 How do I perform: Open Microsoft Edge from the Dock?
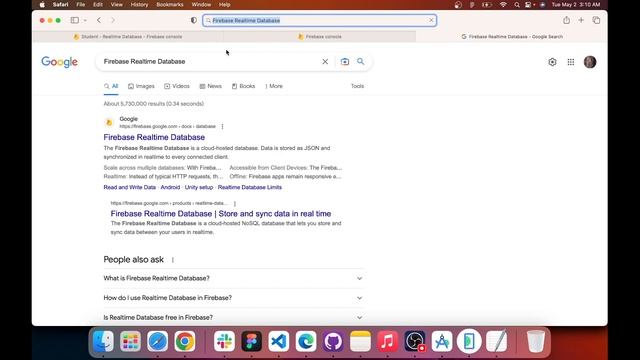tap(306, 341)
